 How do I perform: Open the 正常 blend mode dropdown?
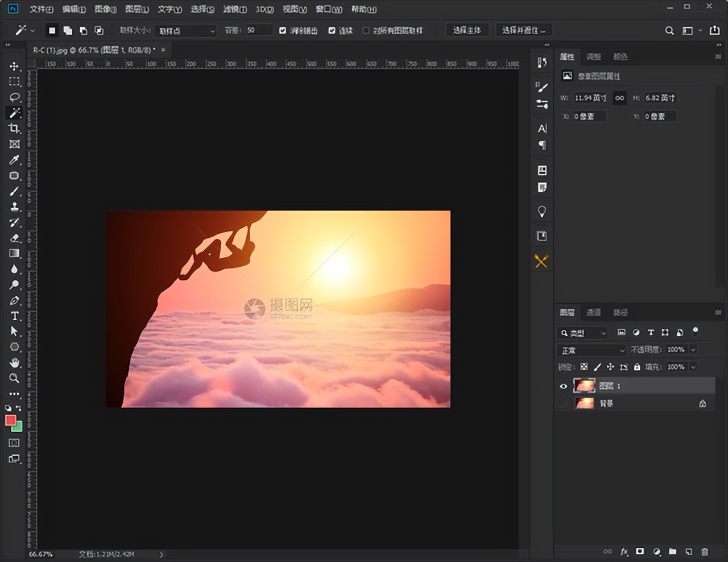coord(591,350)
